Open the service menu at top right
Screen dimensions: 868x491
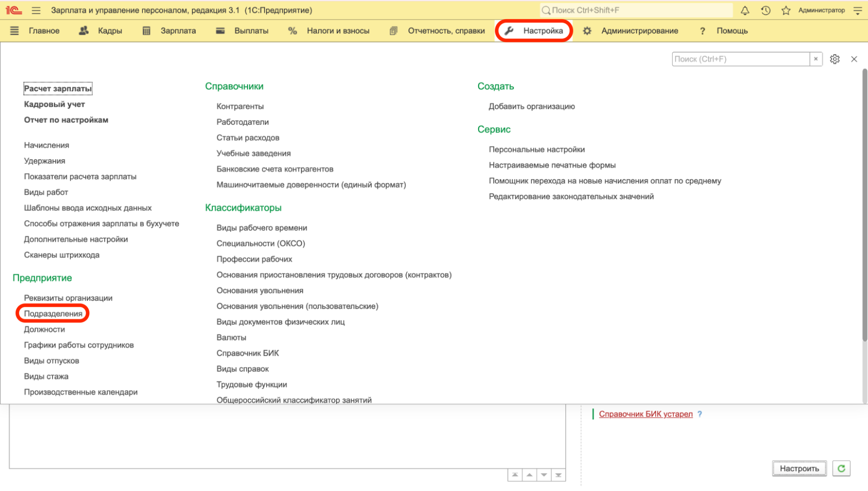[x=857, y=10]
